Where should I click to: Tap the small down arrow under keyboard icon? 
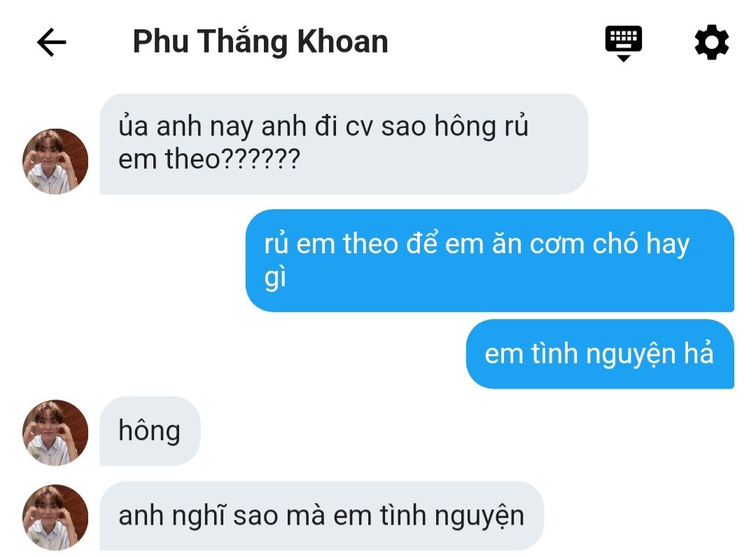pyautogui.click(x=624, y=58)
